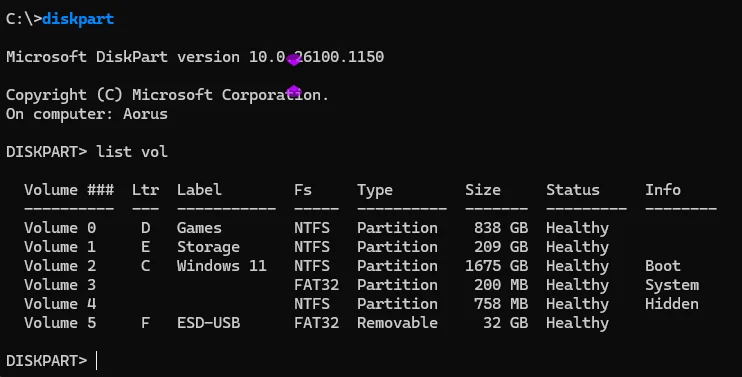Click the 838 GB size value
The height and width of the screenshot is (377, 742).
click(x=501, y=228)
